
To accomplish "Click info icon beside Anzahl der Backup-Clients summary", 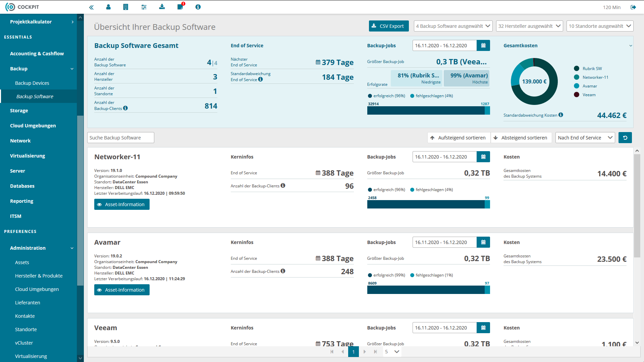I will pyautogui.click(x=125, y=108).
